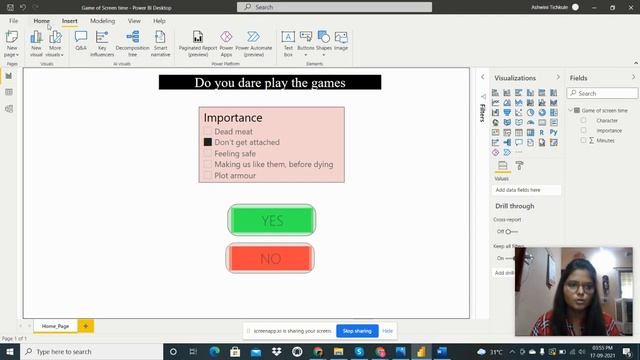This screenshot has height=360, width=640.
Task: Open Format tab in Visualizations pane
Action: [519, 165]
